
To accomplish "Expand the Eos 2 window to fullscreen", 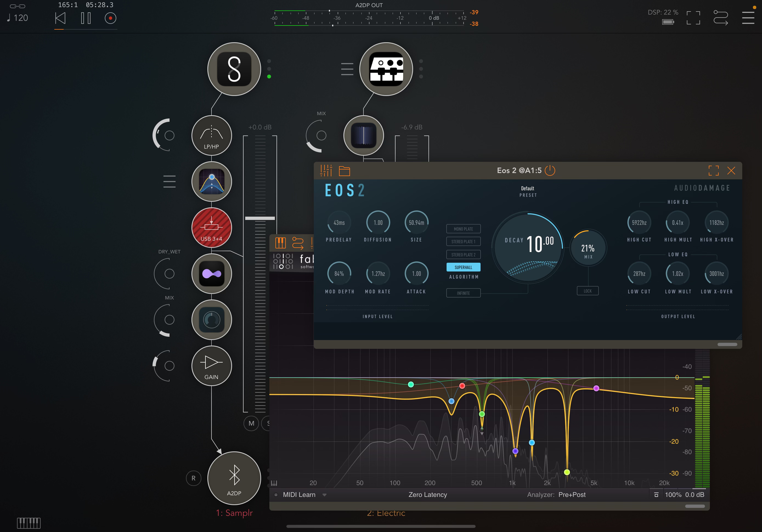I will point(713,171).
